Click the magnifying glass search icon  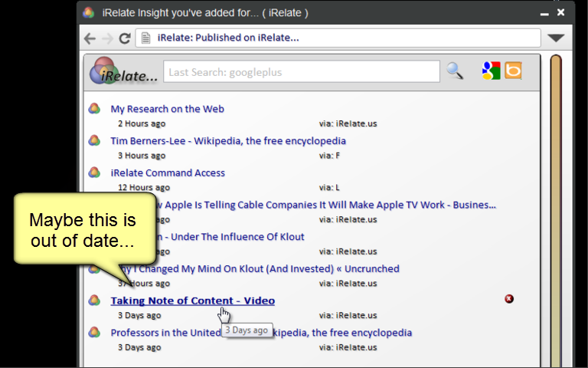pos(455,71)
